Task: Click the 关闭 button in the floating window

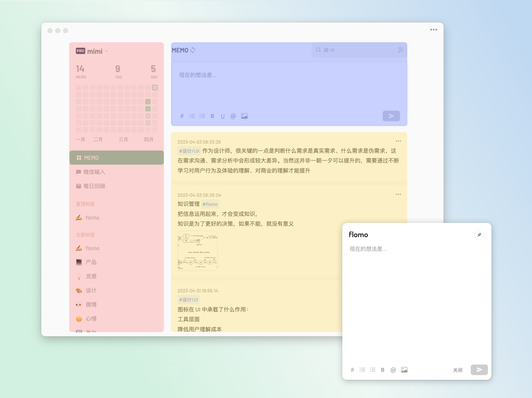Action: [458, 370]
